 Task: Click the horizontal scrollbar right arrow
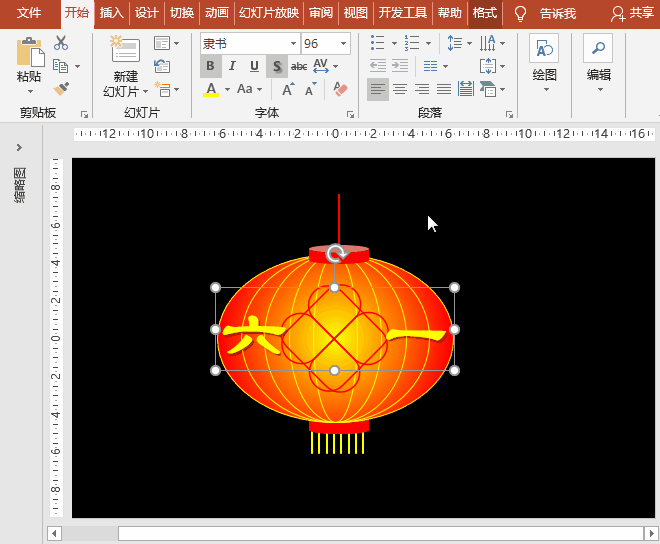pyautogui.click(x=651, y=533)
